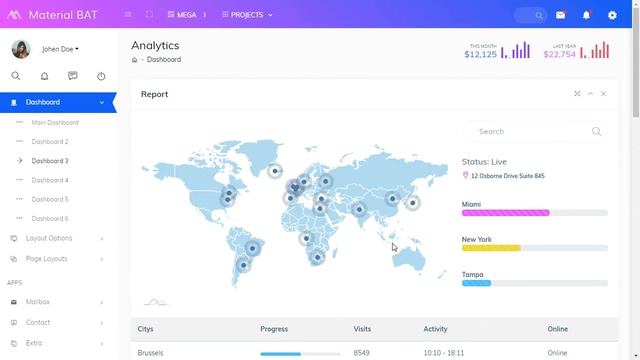Click the breadcrumb home icon
This screenshot has width=640, height=360.
pyautogui.click(x=134, y=60)
